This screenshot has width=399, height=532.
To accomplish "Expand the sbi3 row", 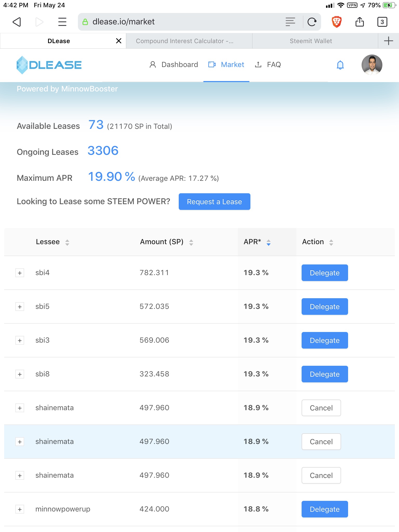I will [x=20, y=341].
